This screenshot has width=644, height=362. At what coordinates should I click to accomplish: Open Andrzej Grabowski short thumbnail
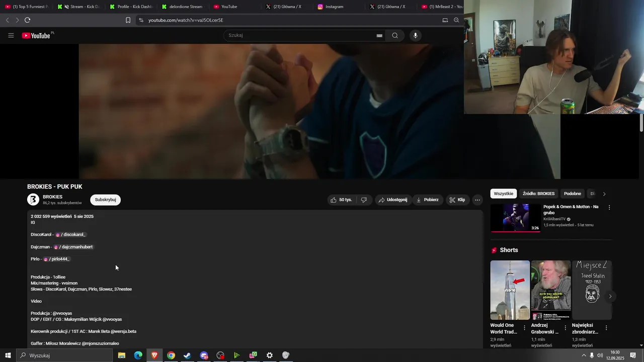pyautogui.click(x=551, y=290)
